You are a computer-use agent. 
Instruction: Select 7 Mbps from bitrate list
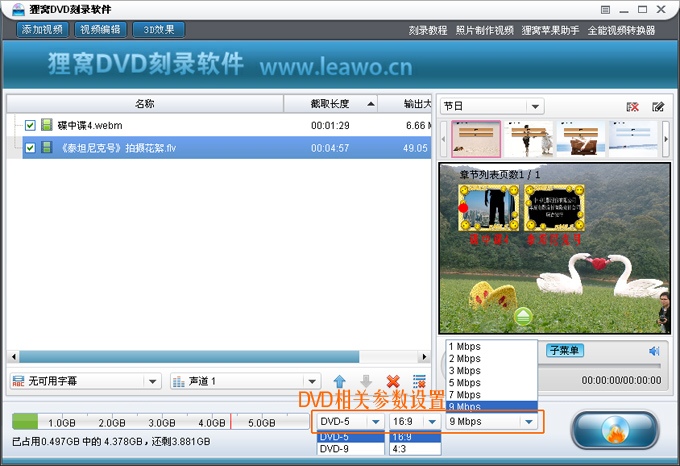(x=492, y=395)
